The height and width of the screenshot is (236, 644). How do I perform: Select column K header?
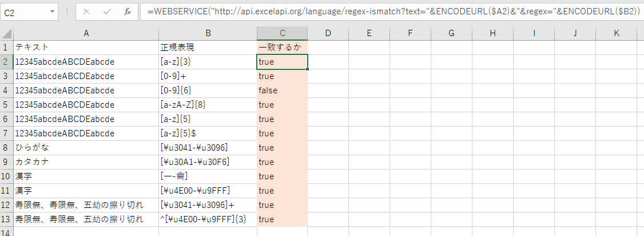(x=616, y=33)
